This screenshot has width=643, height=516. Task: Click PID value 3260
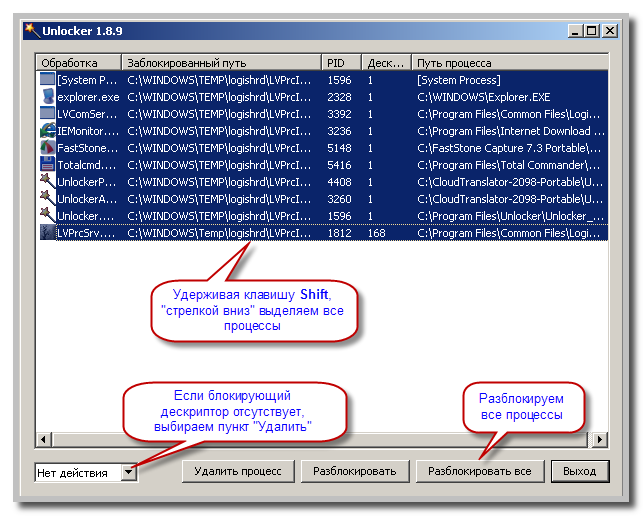point(339,199)
